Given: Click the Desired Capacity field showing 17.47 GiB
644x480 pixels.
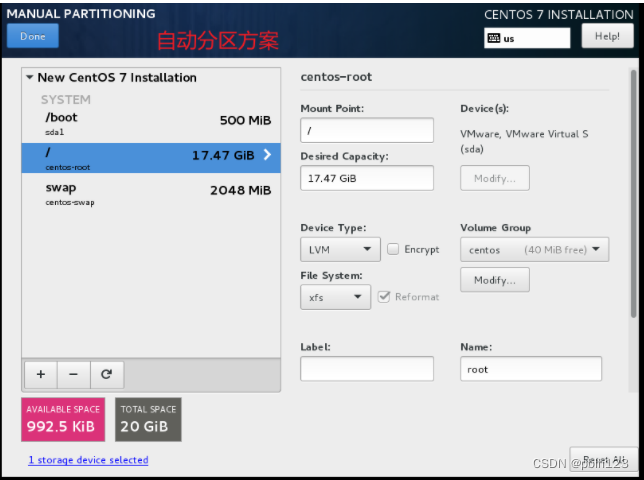Looking at the screenshot, I should (x=367, y=178).
